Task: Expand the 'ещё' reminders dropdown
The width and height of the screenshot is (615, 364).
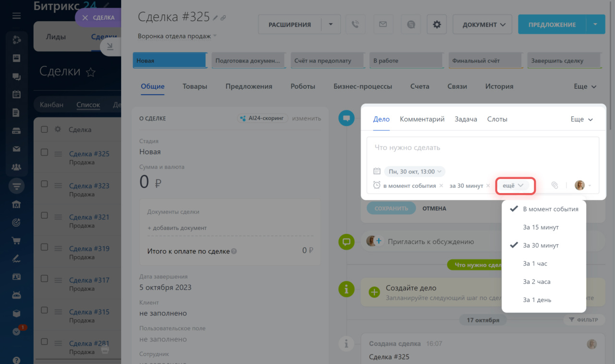Action: click(513, 185)
